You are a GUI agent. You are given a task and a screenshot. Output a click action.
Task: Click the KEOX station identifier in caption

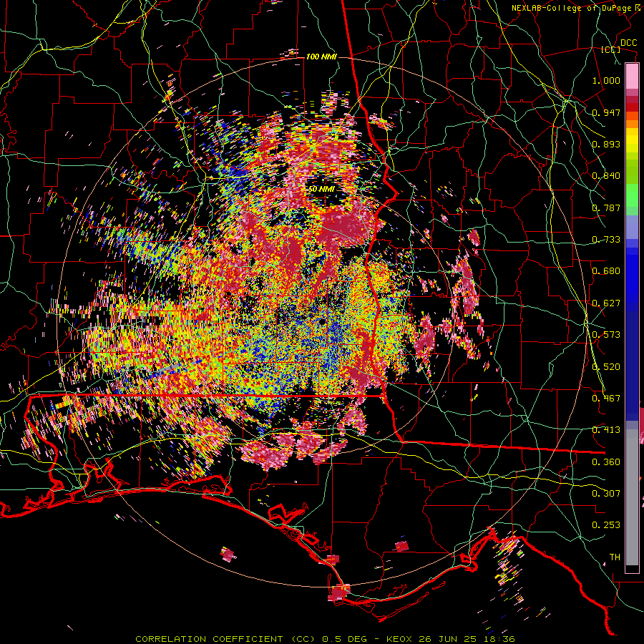(x=399, y=639)
